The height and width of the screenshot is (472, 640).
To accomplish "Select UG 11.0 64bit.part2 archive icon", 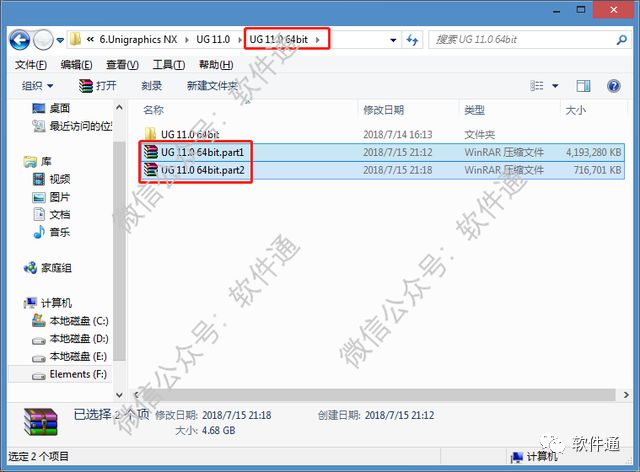I will pyautogui.click(x=151, y=169).
